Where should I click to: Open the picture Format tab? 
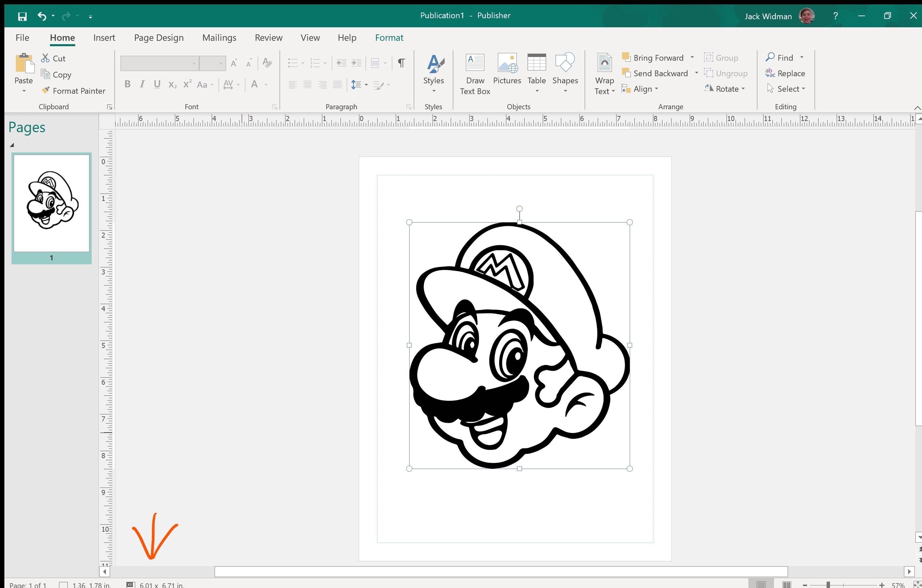click(389, 37)
